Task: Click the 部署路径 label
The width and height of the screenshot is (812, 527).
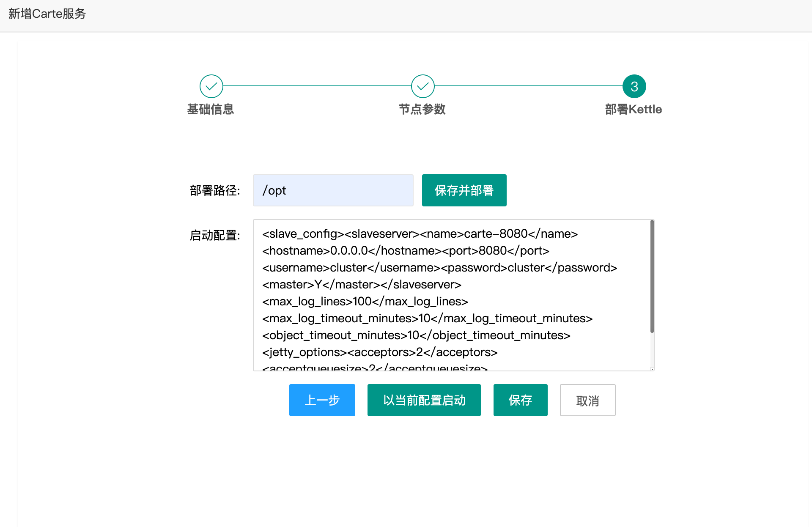Action: point(215,190)
